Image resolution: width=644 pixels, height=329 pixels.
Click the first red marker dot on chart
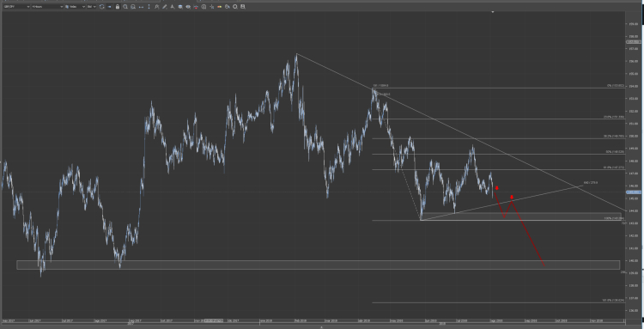coord(497,188)
